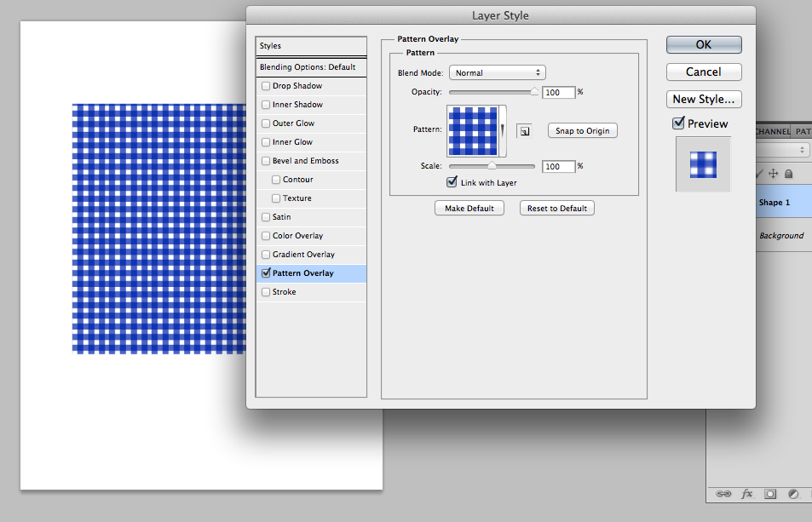
Task: Click the Scale percentage input field
Action: 559,167
